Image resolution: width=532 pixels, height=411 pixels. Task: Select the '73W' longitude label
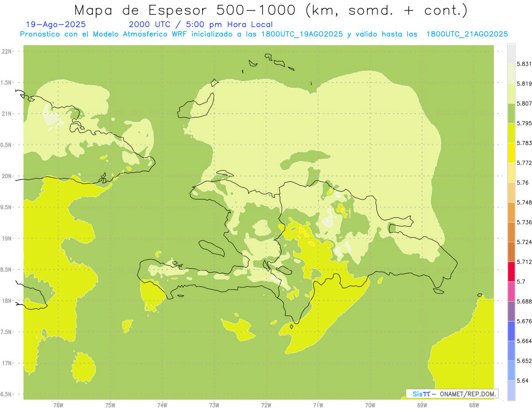click(x=214, y=405)
